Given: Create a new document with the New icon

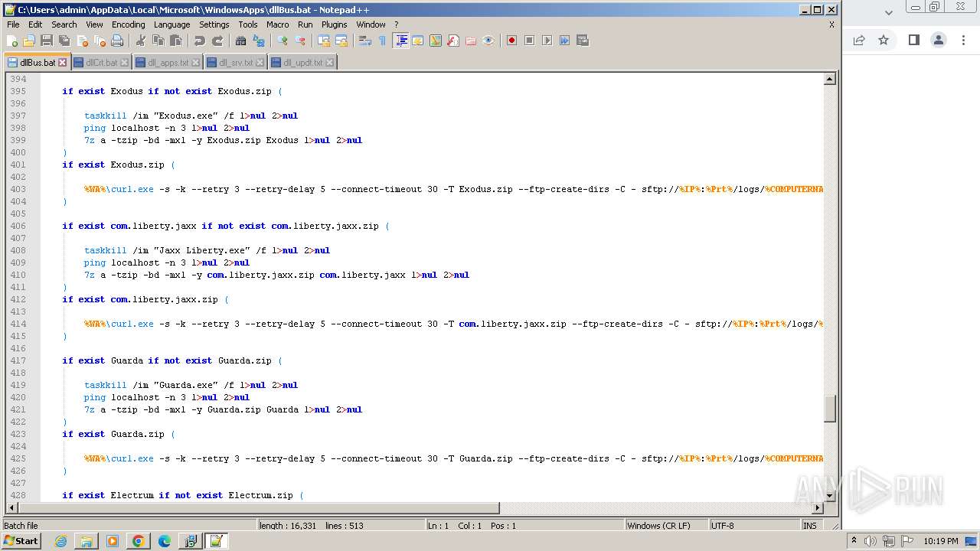Looking at the screenshot, I should (x=12, y=41).
